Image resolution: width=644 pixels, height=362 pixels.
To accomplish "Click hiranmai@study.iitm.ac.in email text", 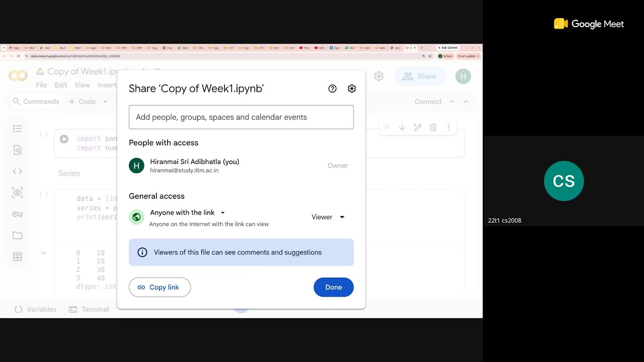I will click(184, 170).
